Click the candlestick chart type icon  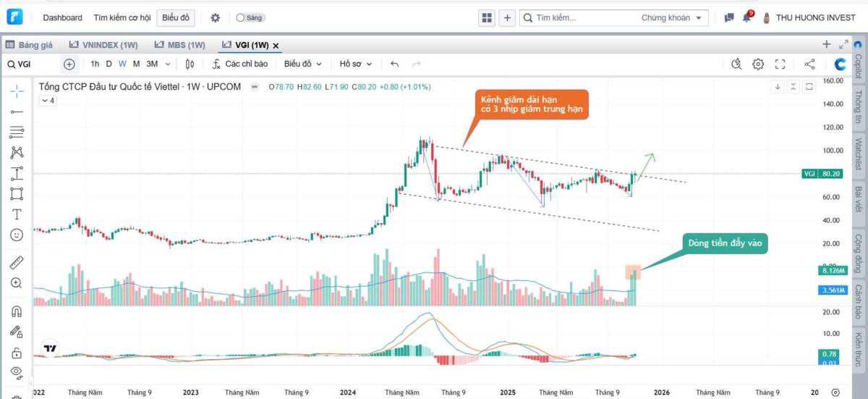click(x=190, y=64)
